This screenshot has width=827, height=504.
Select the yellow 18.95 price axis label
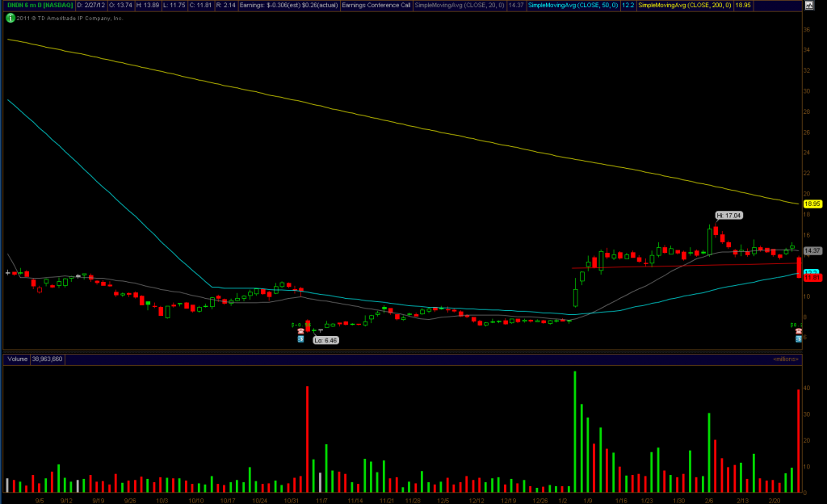pyautogui.click(x=812, y=204)
